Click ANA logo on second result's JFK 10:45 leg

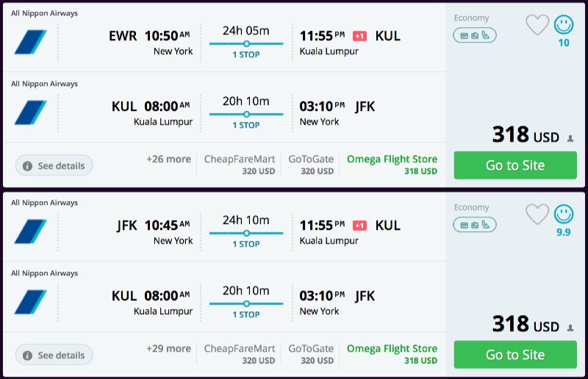30,231
